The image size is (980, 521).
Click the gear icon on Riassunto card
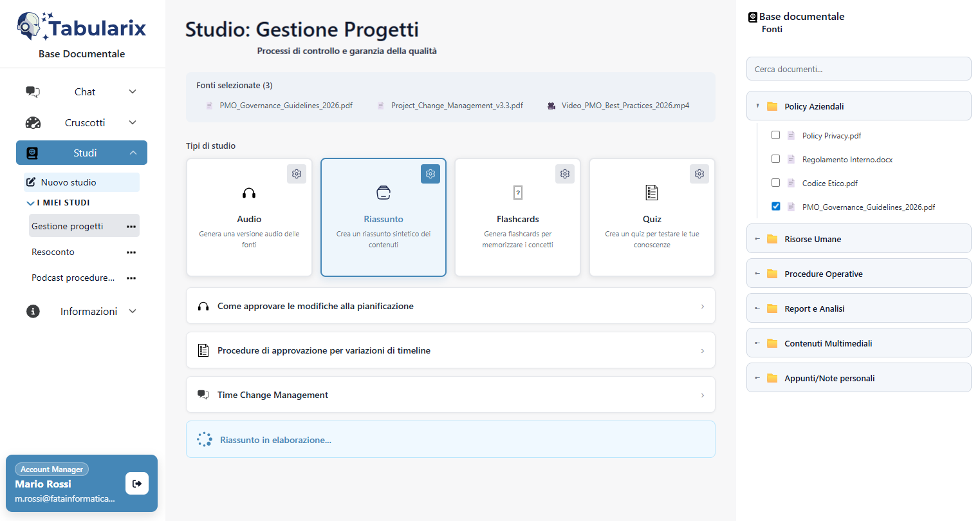point(430,174)
